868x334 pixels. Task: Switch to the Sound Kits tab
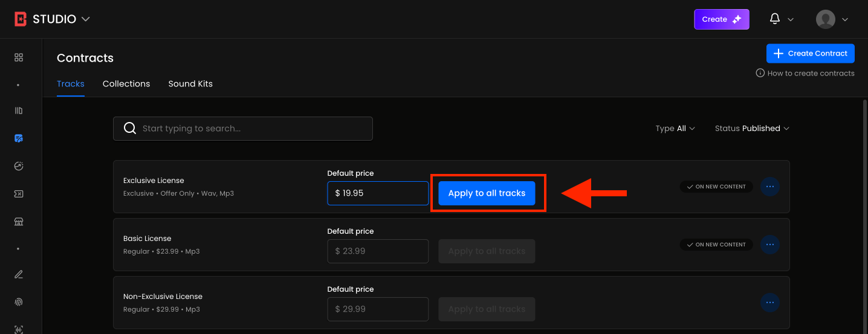click(x=190, y=84)
